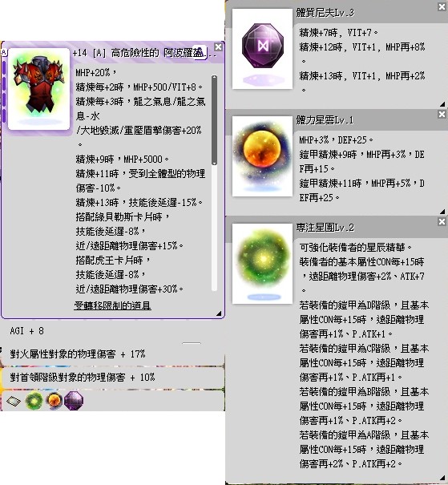Click '精煉每+2時，MHP+500/VIT+8' line

coord(139,87)
